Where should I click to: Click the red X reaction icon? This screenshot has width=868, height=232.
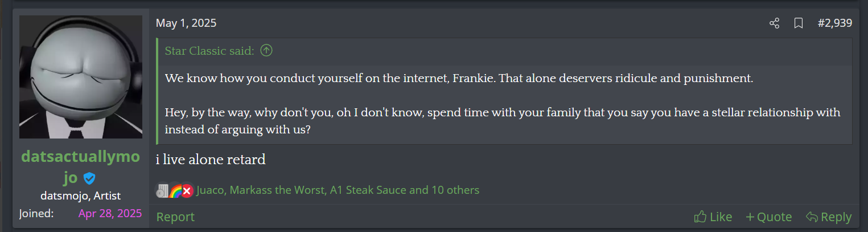pyautogui.click(x=187, y=190)
